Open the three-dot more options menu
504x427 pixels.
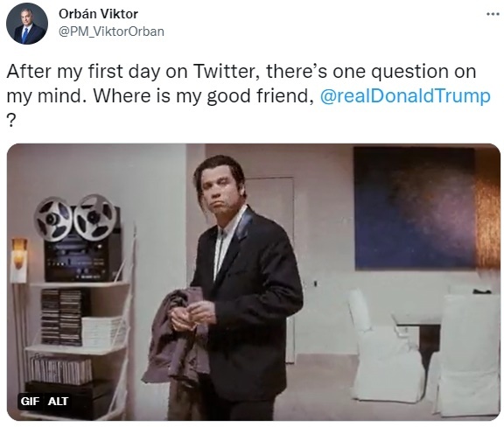click(493, 14)
